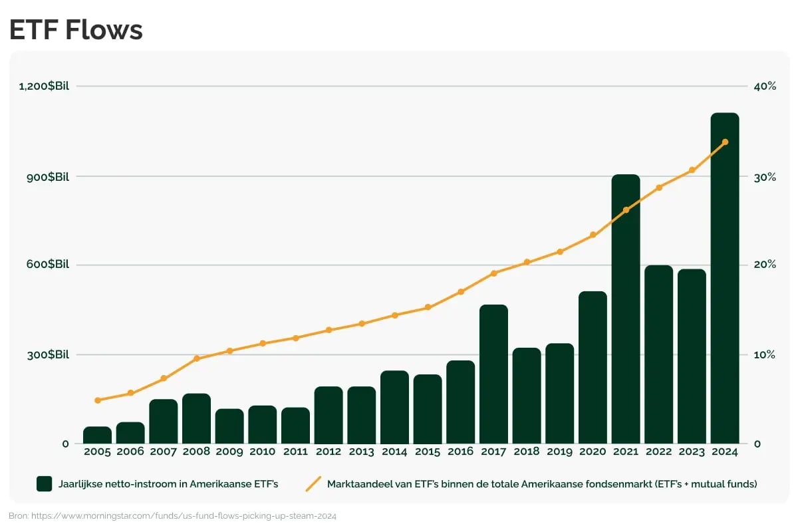
Task: Click the orange line marker above 2012
Action: pyautogui.click(x=329, y=330)
